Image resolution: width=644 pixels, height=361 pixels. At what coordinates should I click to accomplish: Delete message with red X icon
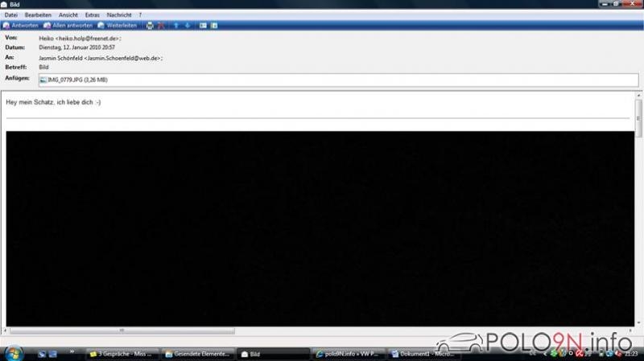(x=161, y=26)
